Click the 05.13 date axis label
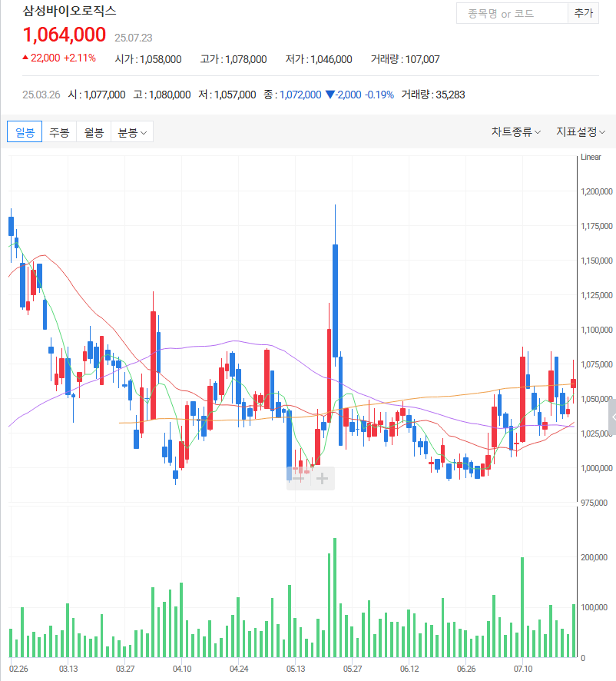 (x=296, y=669)
